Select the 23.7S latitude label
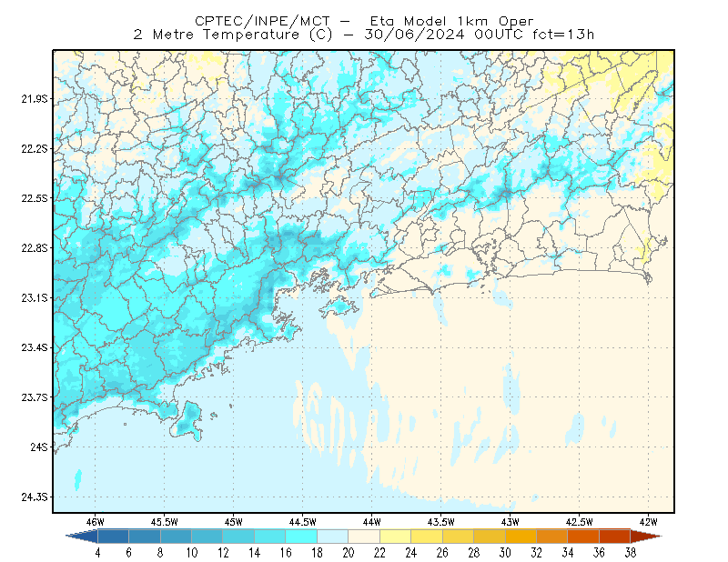This screenshot has height=562, width=728. click(x=35, y=397)
